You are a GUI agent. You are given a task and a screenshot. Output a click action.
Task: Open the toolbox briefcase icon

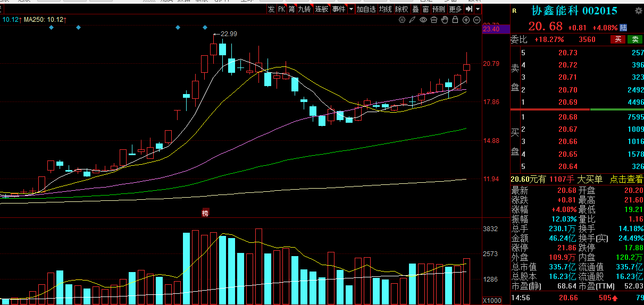[434, 20]
